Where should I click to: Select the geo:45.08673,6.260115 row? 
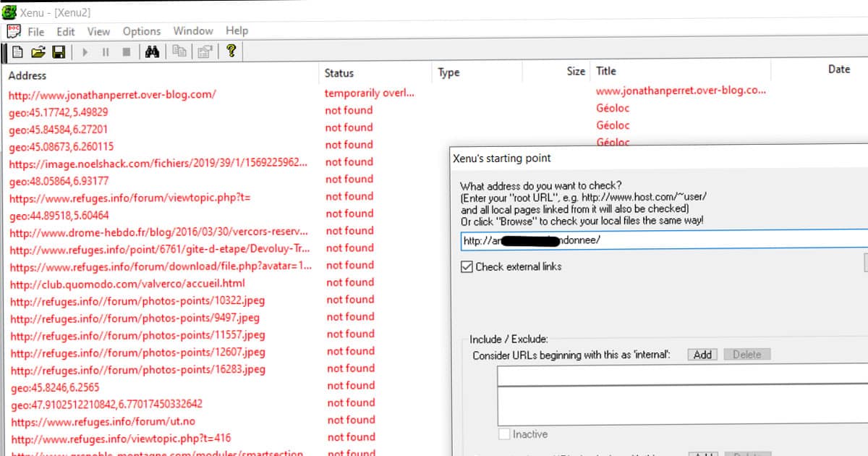coord(61,146)
